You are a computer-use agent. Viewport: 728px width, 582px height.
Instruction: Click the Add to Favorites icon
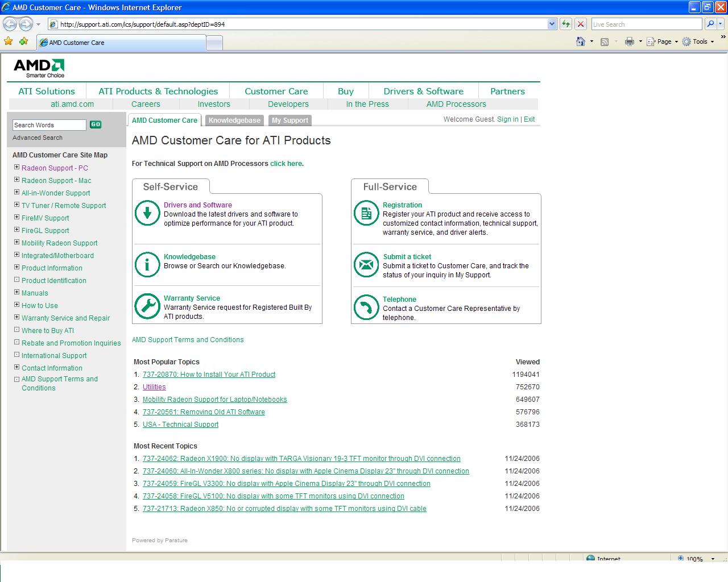(23, 41)
